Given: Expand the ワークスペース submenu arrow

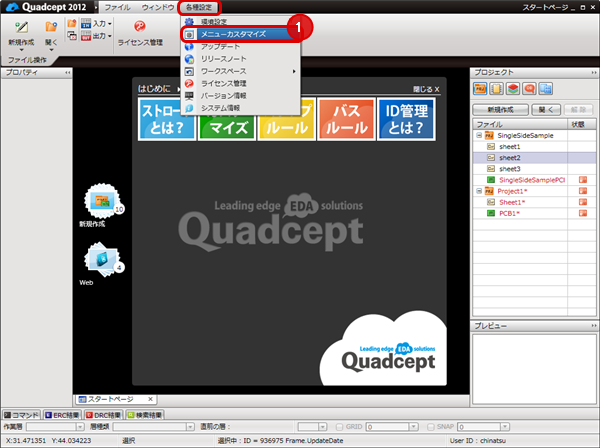Looking at the screenshot, I should tap(294, 71).
